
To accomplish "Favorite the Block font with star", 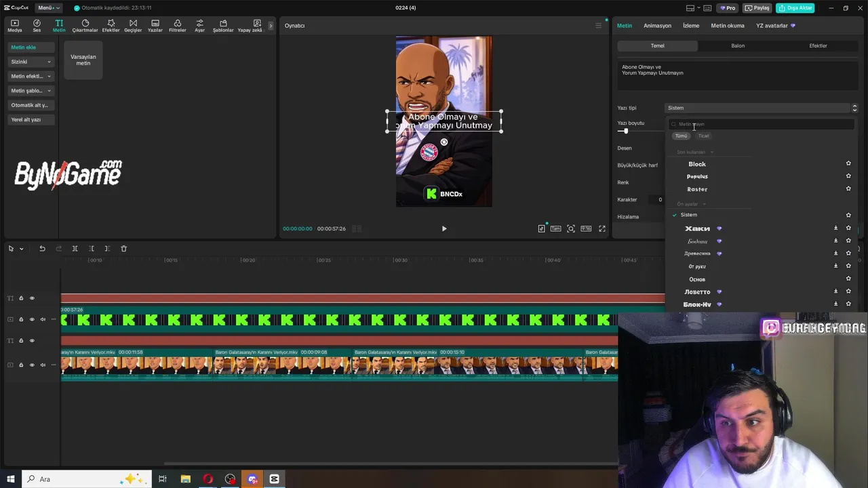I will pos(848,163).
